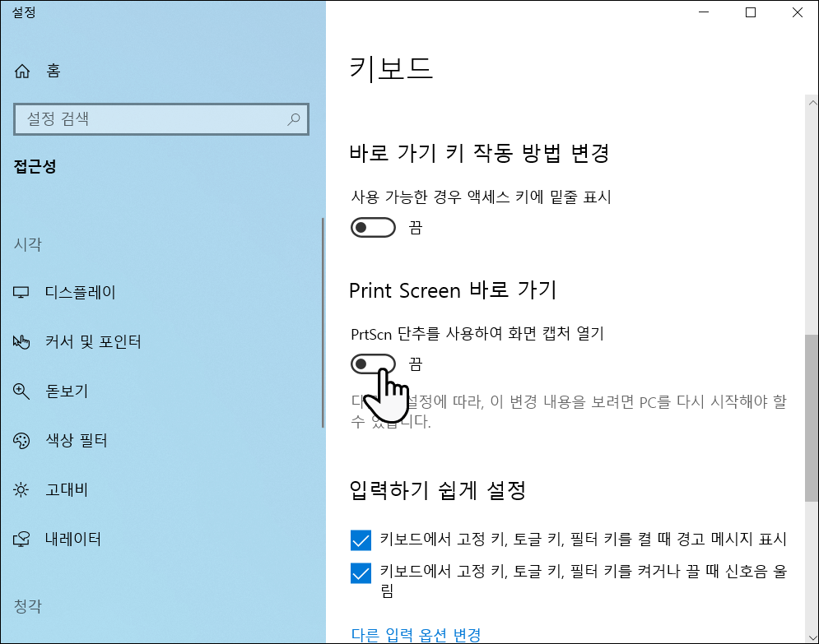Enable underline access keys toggle
819x644 pixels.
tap(373, 227)
